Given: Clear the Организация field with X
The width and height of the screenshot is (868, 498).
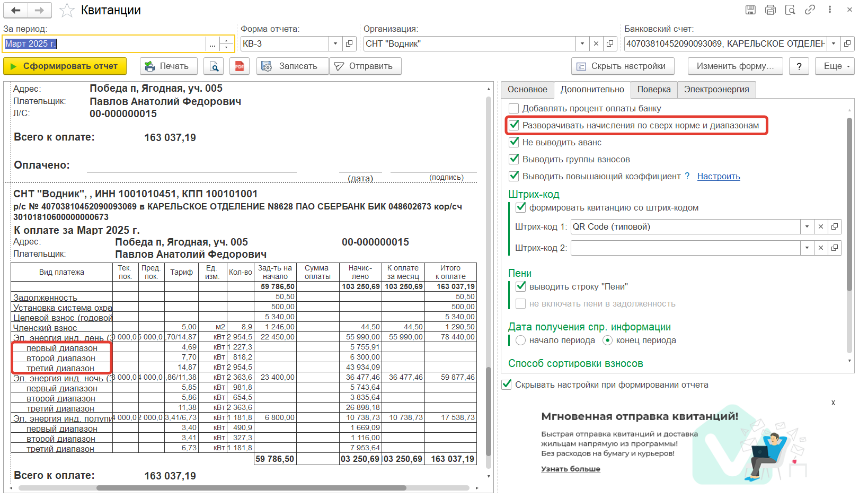Looking at the screenshot, I should (596, 43).
